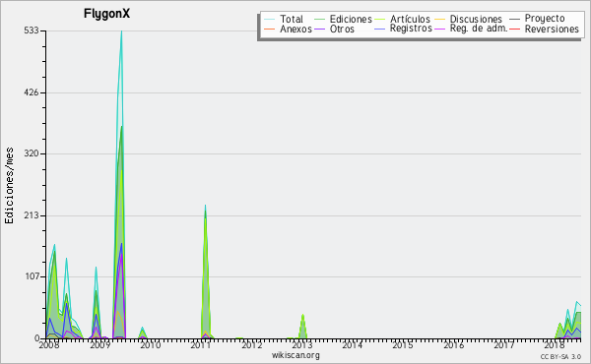
Task: Click the Discusiones legend color line
Action: pyautogui.click(x=440, y=20)
